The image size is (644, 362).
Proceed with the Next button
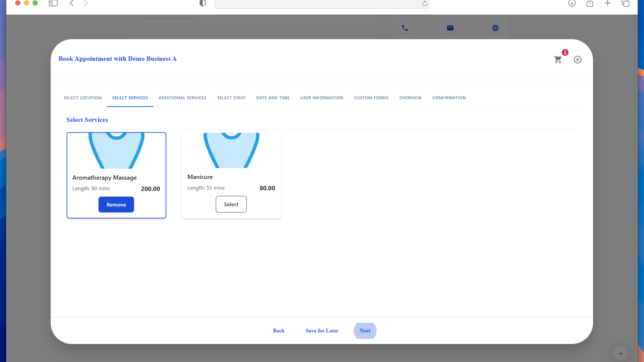click(x=365, y=330)
